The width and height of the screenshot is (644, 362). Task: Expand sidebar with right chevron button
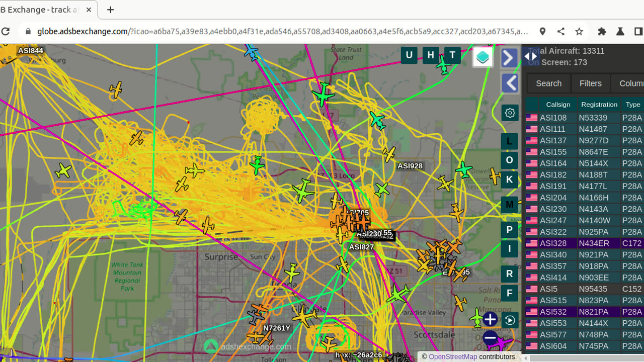tap(510, 57)
